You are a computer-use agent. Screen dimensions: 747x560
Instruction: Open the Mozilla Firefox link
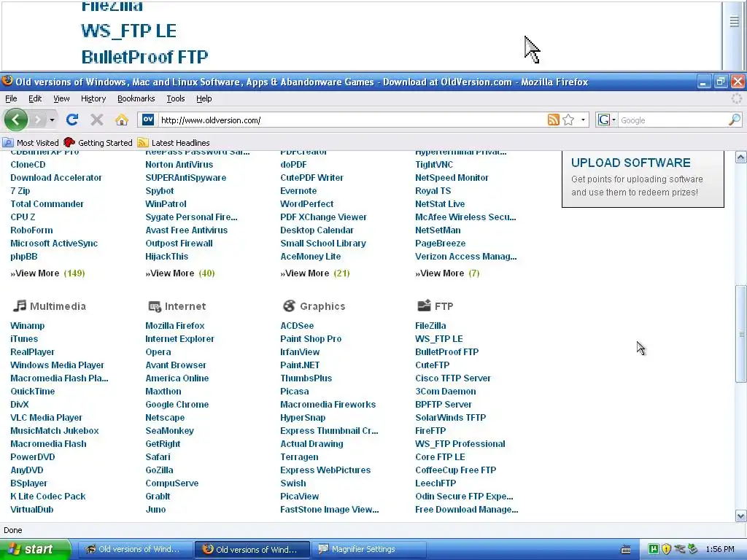(x=175, y=326)
